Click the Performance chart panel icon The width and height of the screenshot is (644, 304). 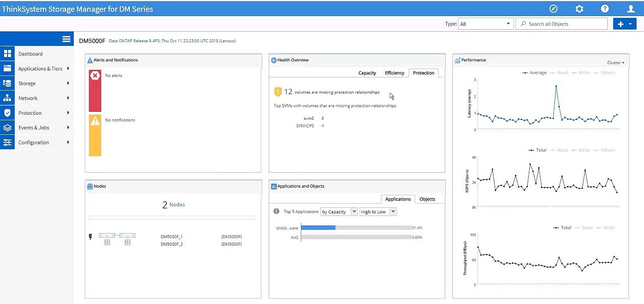click(457, 60)
